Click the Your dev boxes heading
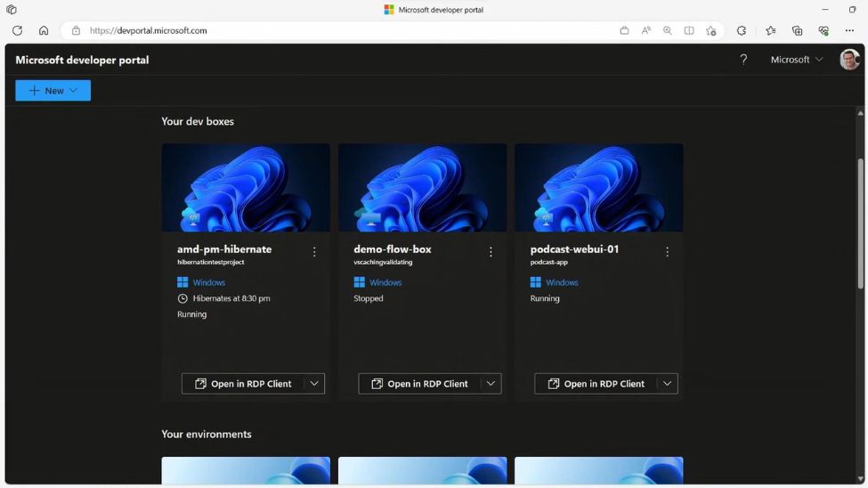This screenshot has width=868, height=488. click(198, 121)
